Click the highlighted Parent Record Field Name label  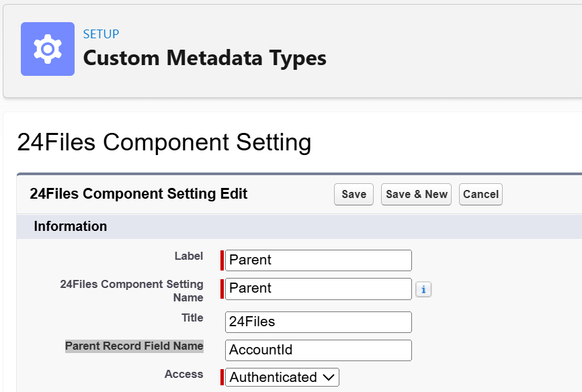(134, 346)
